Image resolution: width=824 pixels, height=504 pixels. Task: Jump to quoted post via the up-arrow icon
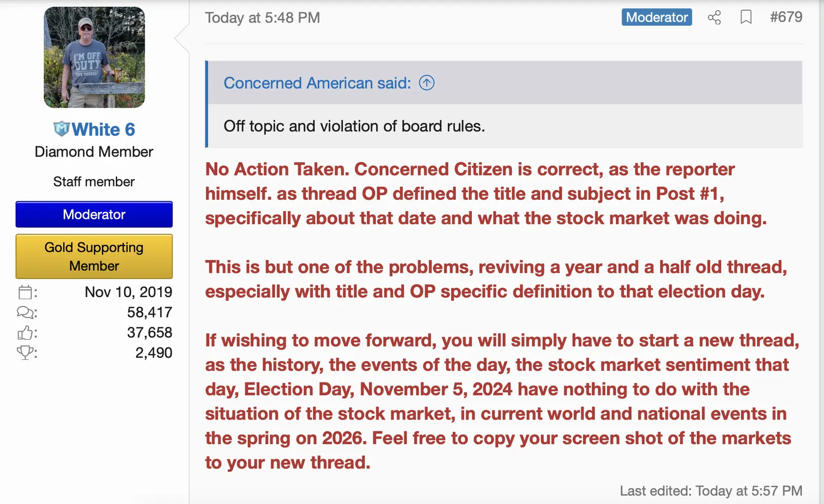tap(426, 82)
